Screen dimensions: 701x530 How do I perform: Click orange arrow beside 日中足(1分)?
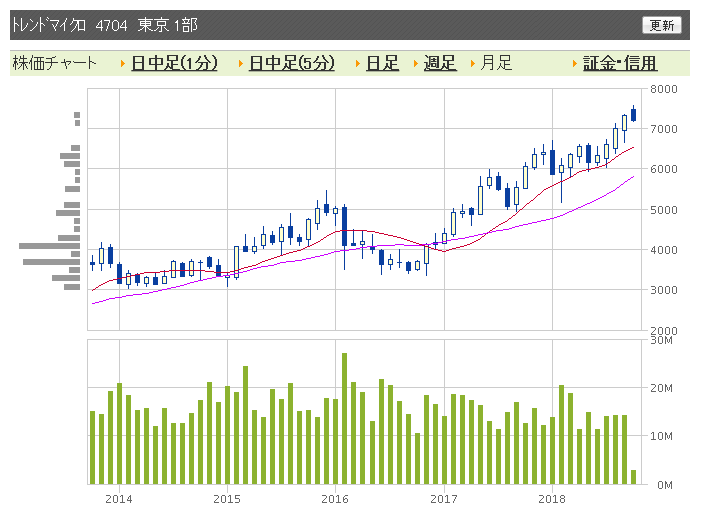tap(122, 63)
